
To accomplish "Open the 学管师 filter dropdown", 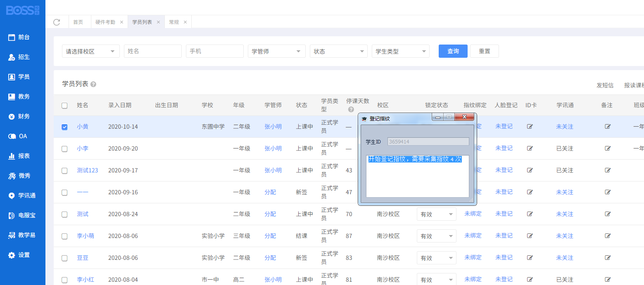I will (277, 51).
